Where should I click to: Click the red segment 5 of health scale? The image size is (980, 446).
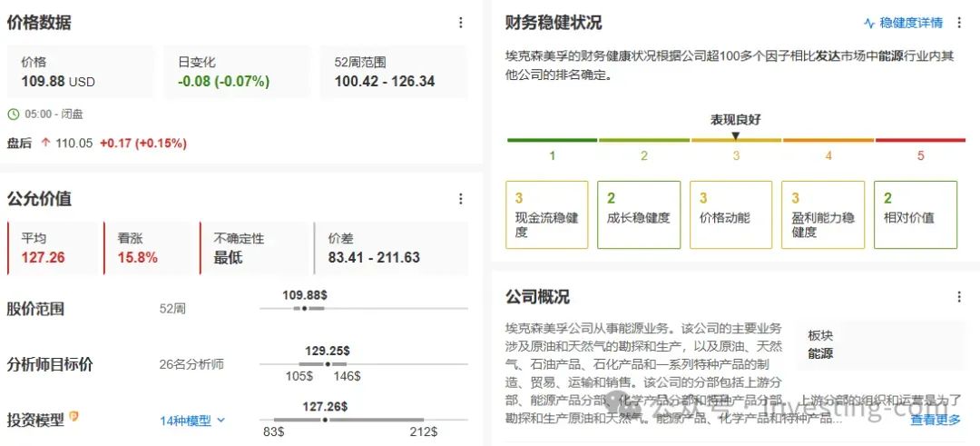[921, 140]
